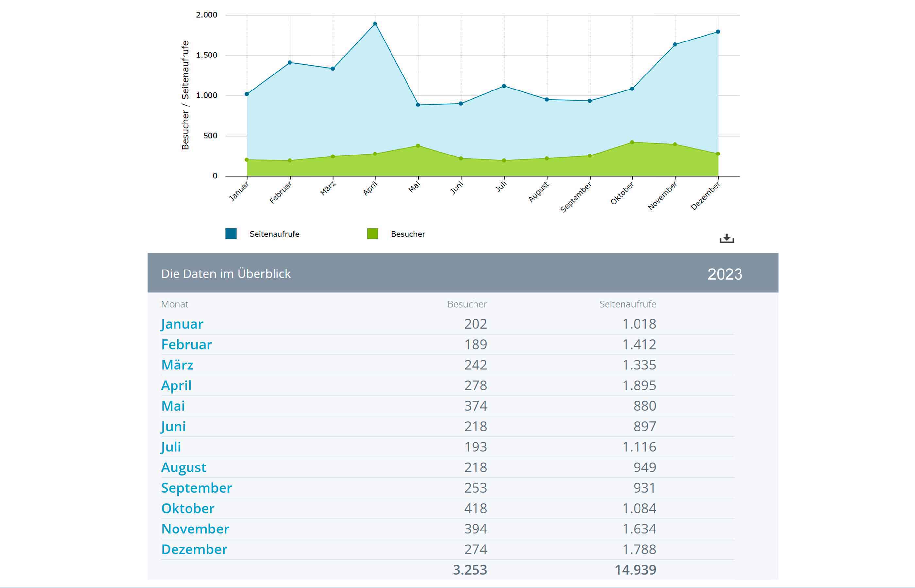Click the Seitenaufrufe legend label

coord(274,234)
